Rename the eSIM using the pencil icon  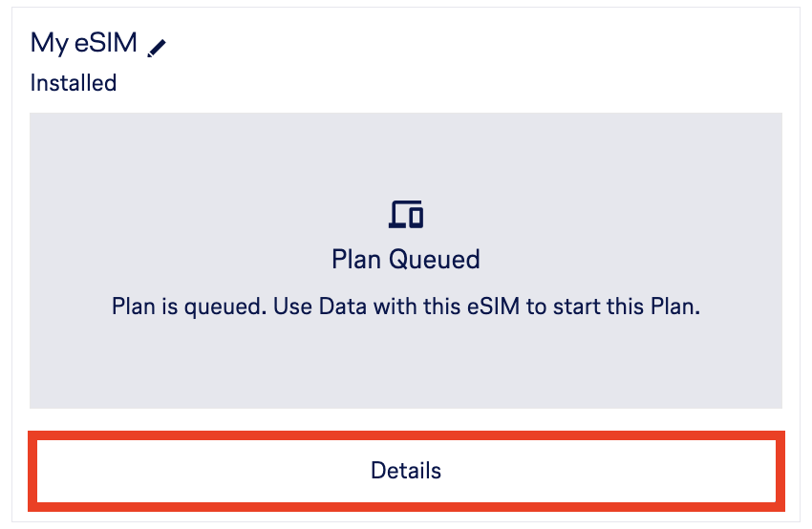click(x=158, y=46)
